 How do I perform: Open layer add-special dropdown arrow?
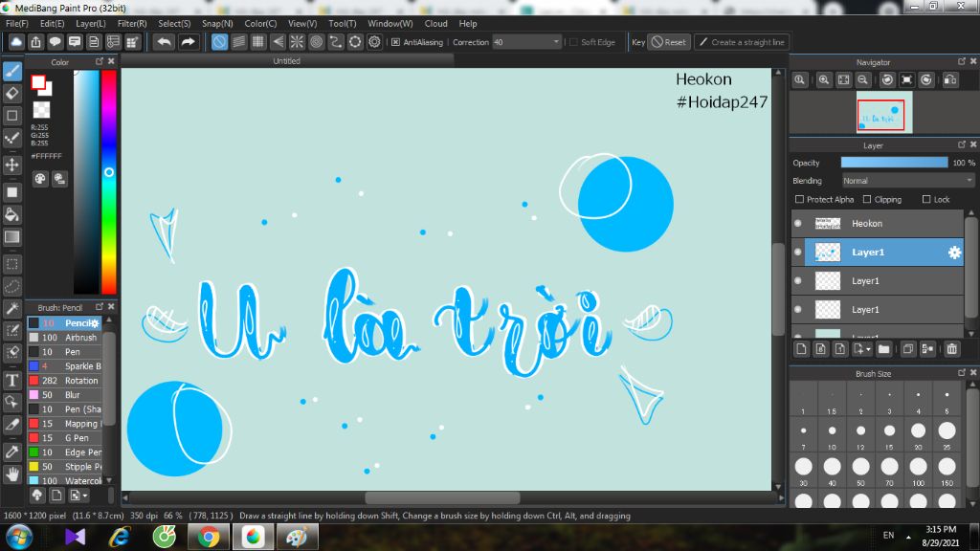click(862, 349)
